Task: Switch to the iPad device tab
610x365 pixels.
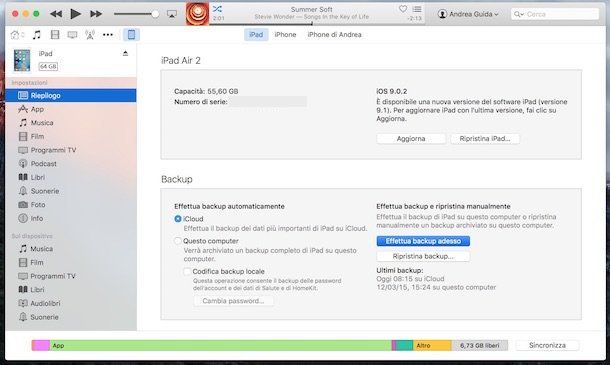Action: (256, 35)
